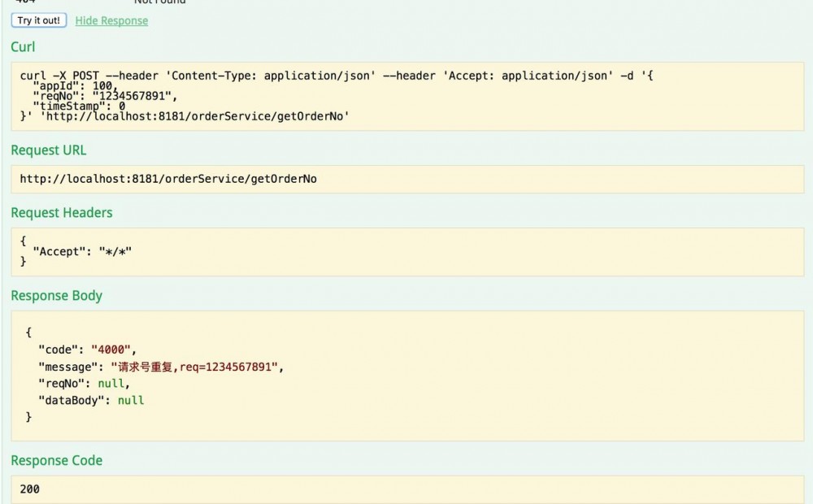
Task: Click the URL text in Request URL box
Action: 168,179
